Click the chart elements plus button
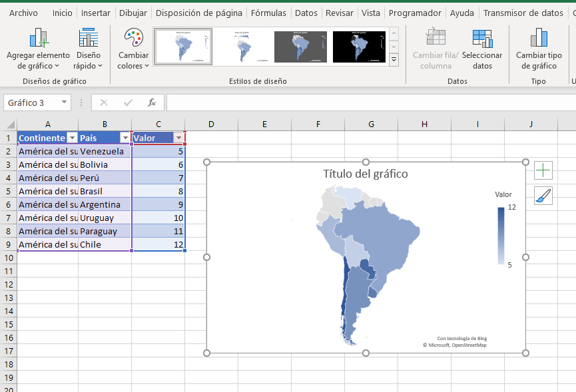 (x=543, y=170)
